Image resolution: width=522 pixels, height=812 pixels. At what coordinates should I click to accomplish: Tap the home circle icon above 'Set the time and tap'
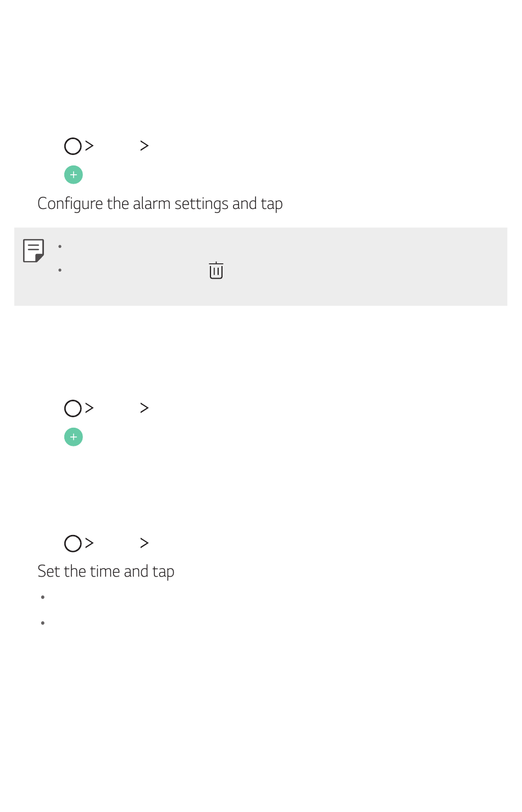[x=73, y=544]
